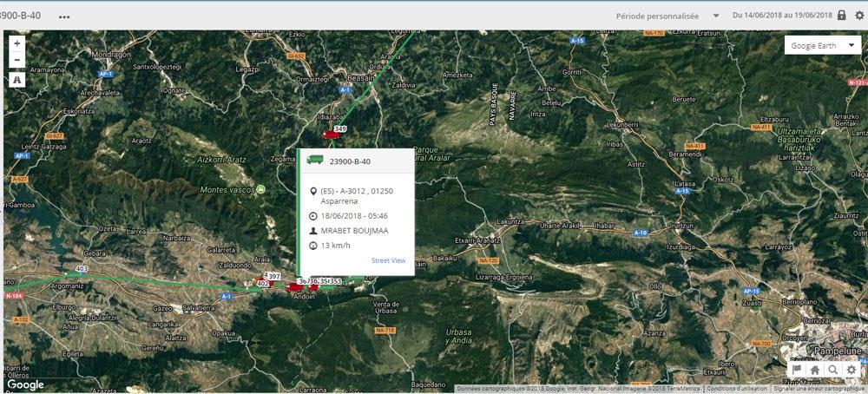Click the Montes vascos park marker icon
Viewport: 868px width, 394px height.
[260, 189]
